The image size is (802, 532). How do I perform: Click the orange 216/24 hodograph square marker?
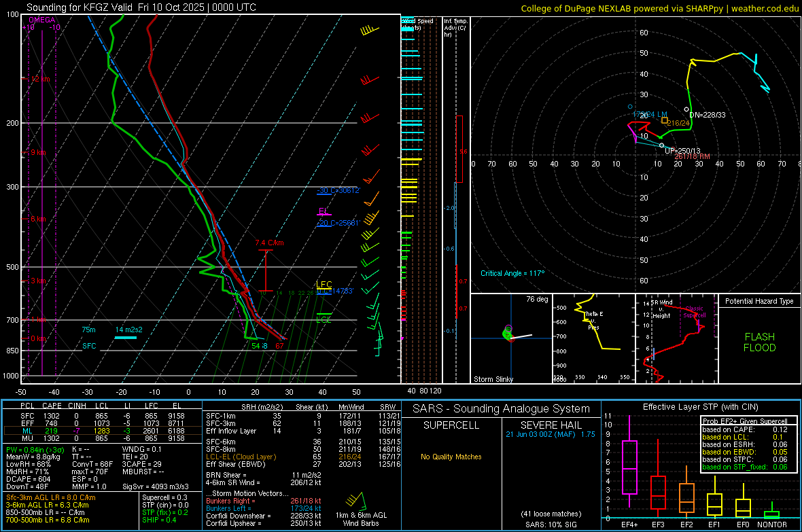(665, 121)
